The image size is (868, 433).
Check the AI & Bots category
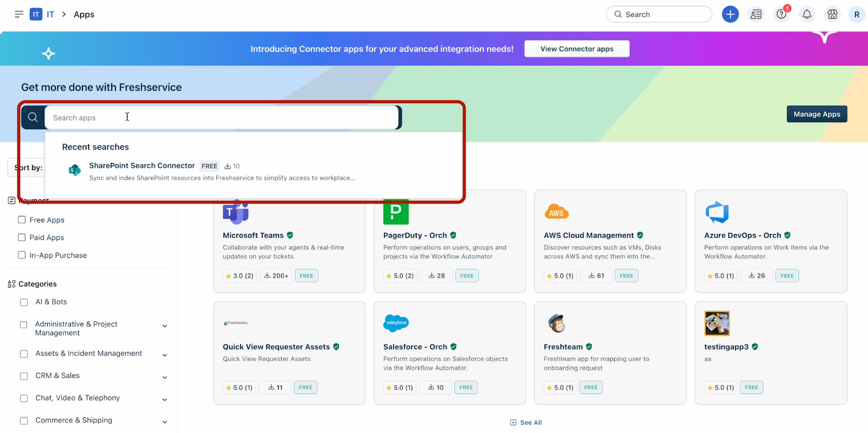pyautogui.click(x=24, y=302)
